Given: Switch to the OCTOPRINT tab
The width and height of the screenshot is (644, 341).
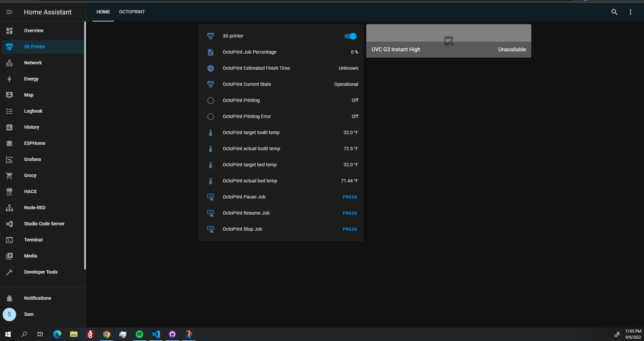Looking at the screenshot, I should click(x=132, y=12).
